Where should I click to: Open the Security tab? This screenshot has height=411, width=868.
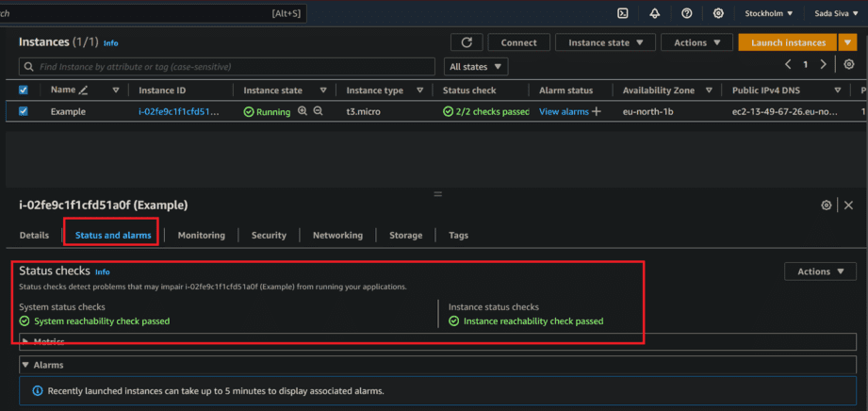point(269,236)
